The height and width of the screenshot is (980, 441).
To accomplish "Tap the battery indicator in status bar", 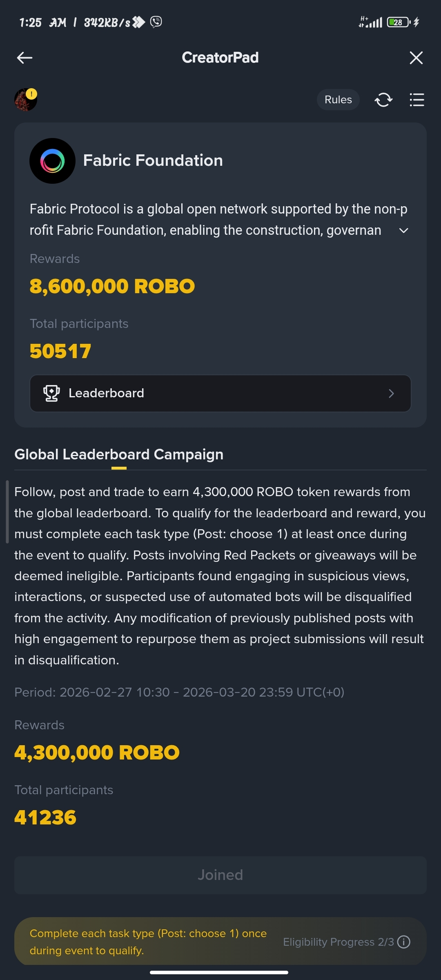I will coord(398,22).
